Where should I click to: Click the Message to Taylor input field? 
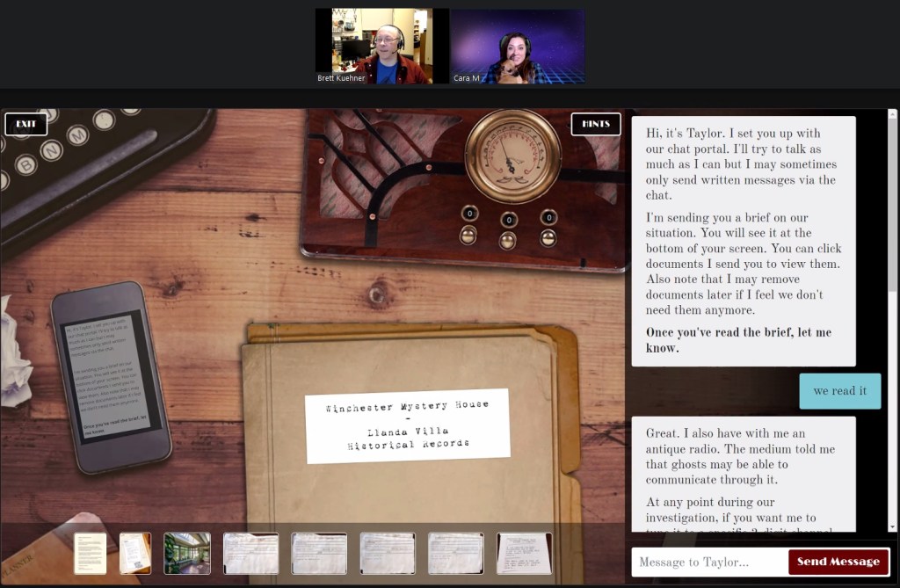click(703, 562)
